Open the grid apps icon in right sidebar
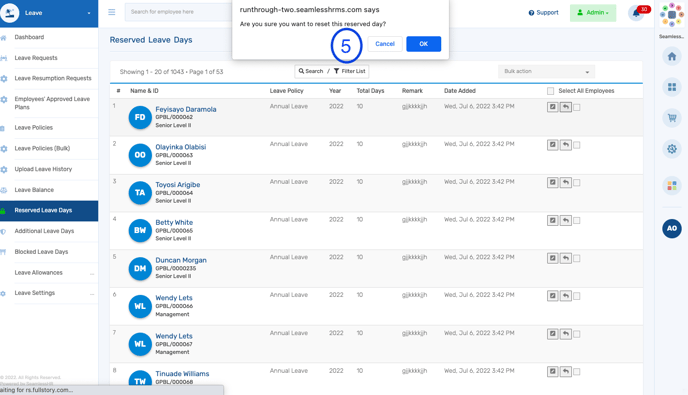This screenshot has height=395, width=688. point(672,87)
